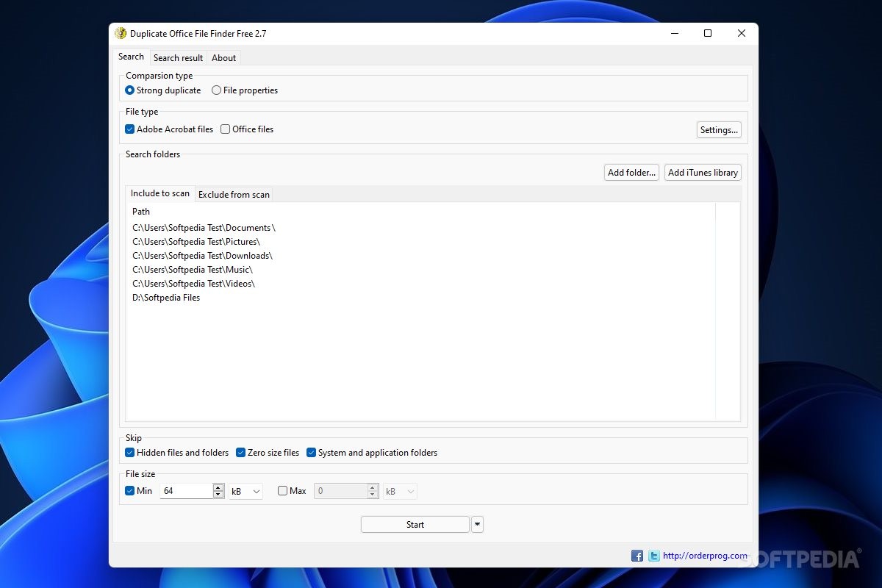Select the Search tab
The image size is (882, 588).
click(x=132, y=57)
